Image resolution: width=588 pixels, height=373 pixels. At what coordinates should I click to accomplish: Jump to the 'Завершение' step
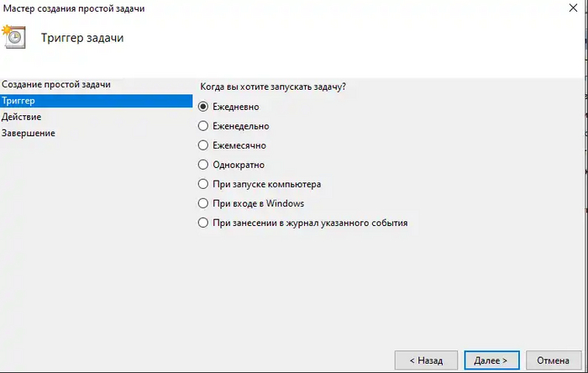(29, 133)
